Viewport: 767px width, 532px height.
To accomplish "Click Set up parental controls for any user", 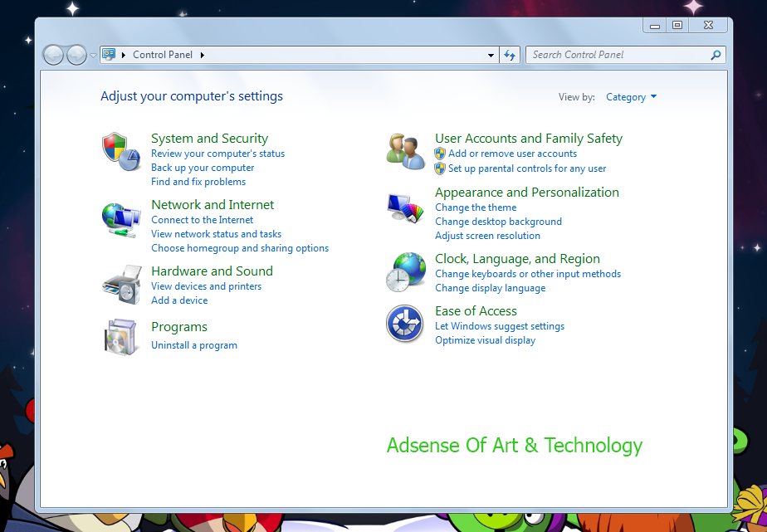I will click(x=527, y=168).
